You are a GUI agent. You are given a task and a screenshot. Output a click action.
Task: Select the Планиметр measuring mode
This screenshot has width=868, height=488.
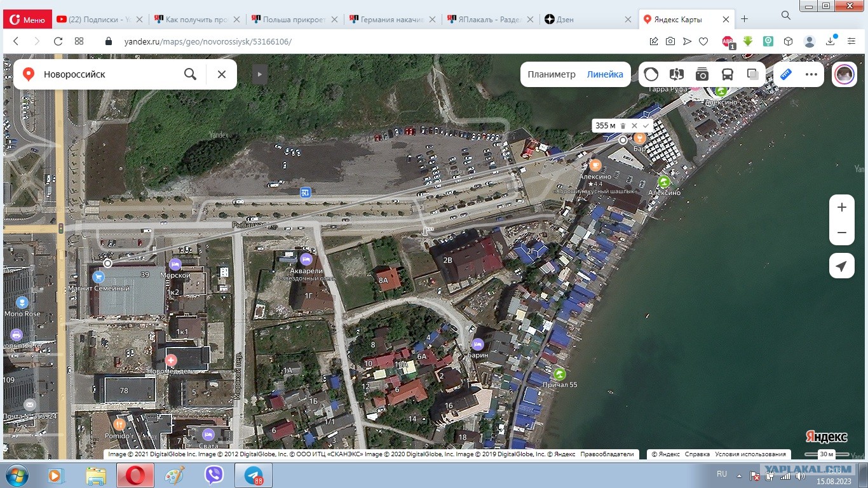tap(552, 74)
